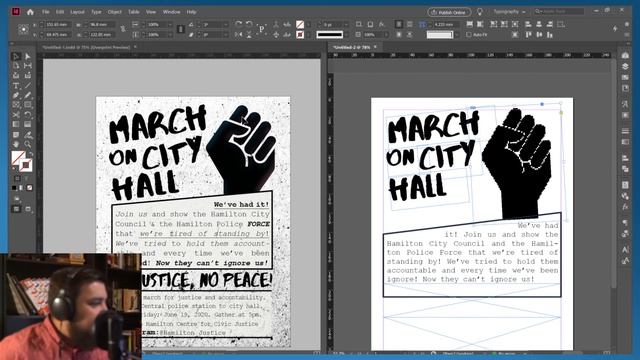Click the Stroke swatch in toolbox
640x360 pixels.
pyautogui.click(x=26, y=165)
